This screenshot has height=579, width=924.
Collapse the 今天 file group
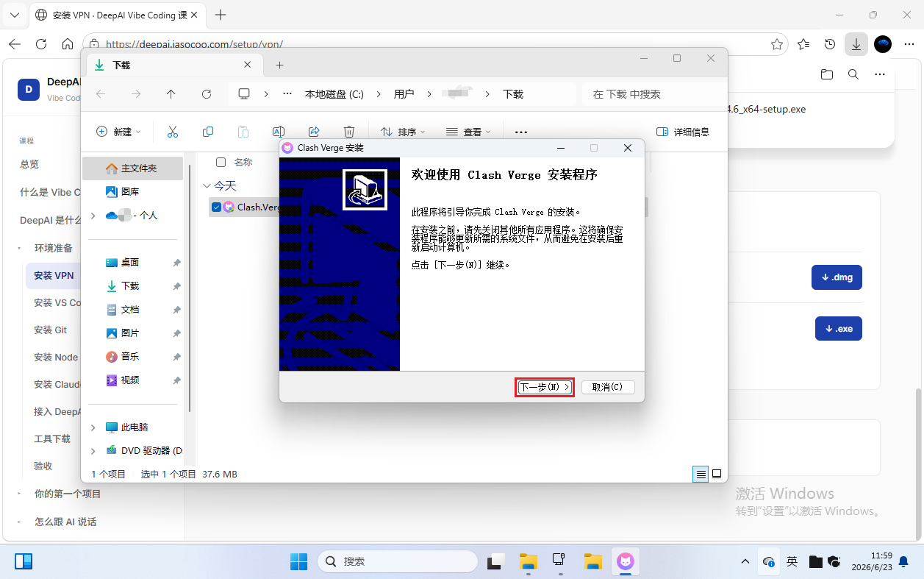point(207,186)
